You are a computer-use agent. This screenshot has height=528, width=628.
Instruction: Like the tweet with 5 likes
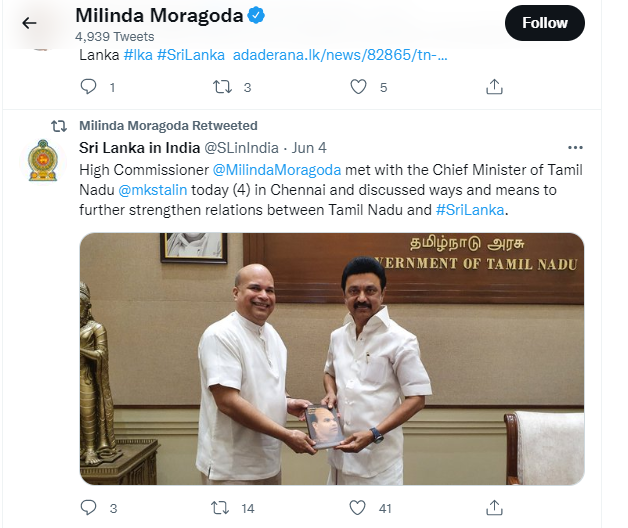pyautogui.click(x=358, y=87)
